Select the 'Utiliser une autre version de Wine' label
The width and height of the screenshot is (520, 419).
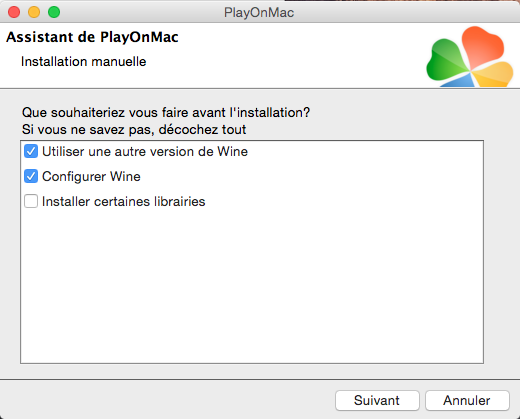click(x=145, y=152)
